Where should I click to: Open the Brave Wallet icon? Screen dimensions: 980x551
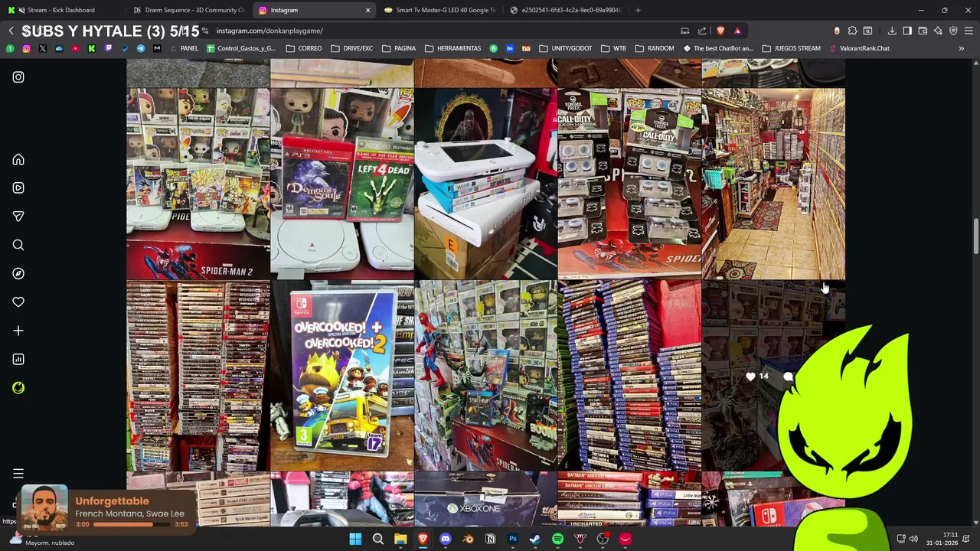tap(923, 31)
